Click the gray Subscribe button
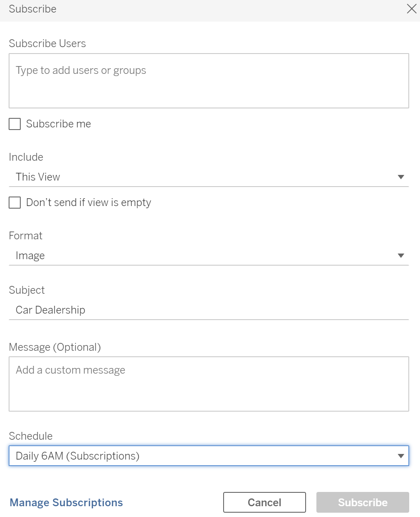The width and height of the screenshot is (420, 517). click(363, 502)
